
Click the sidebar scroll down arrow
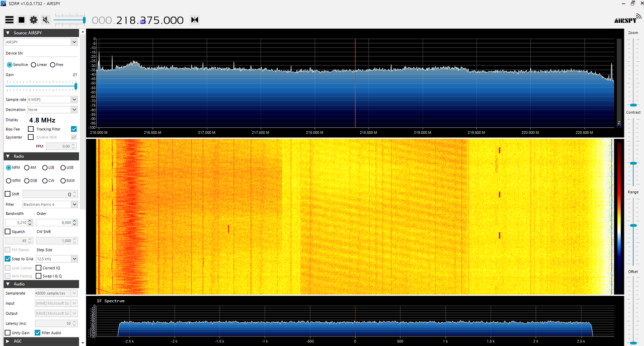click(82, 342)
